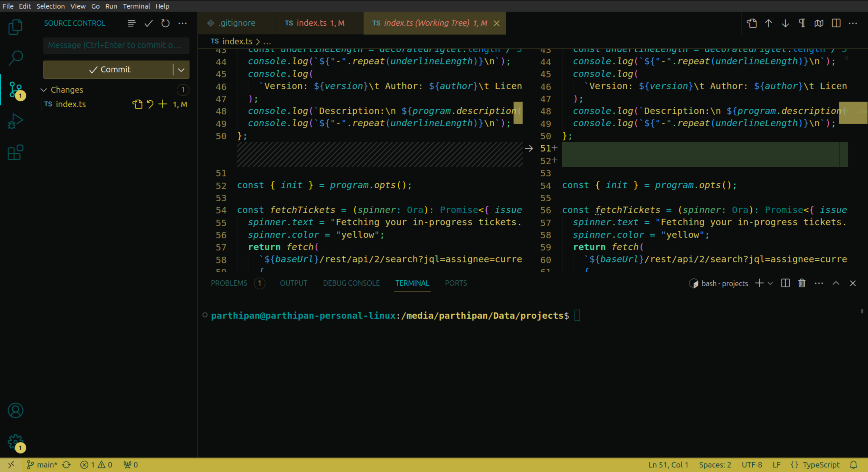The height and width of the screenshot is (472, 868).
Task: Switch to .gitignore tab
Action: coord(237,23)
